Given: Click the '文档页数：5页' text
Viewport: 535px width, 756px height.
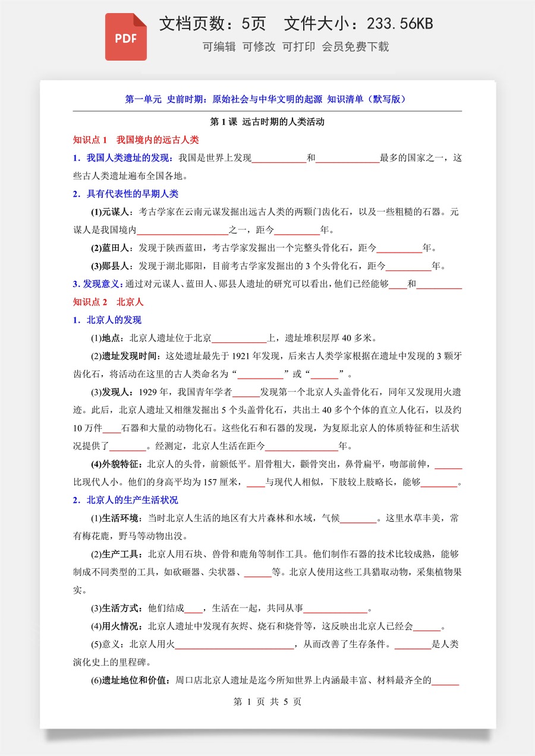Looking at the screenshot, I should coord(212,24).
